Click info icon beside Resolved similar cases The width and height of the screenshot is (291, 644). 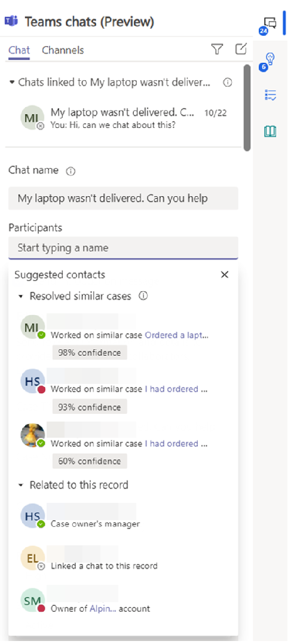point(143,296)
